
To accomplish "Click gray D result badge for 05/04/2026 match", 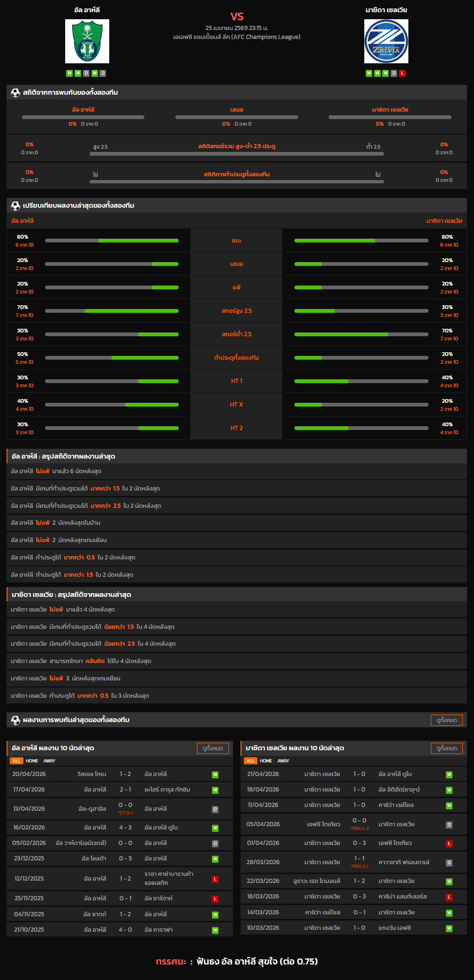I will click(x=449, y=825).
